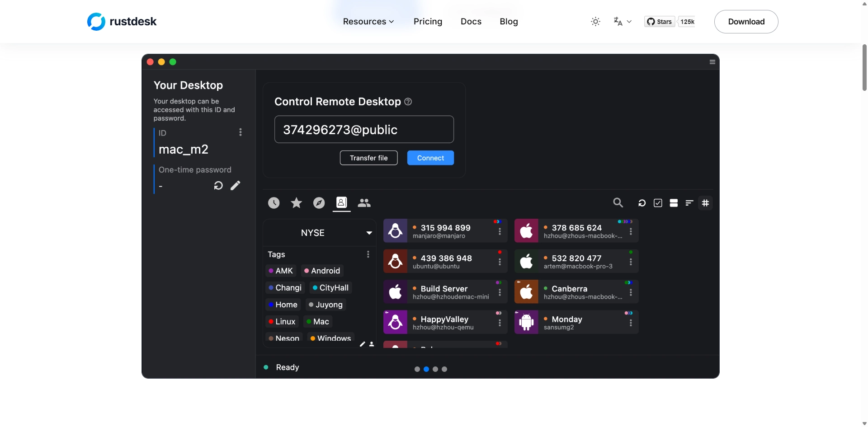The image size is (868, 427).
Task: Toggle multi-select checkbox icon
Action: point(658,203)
